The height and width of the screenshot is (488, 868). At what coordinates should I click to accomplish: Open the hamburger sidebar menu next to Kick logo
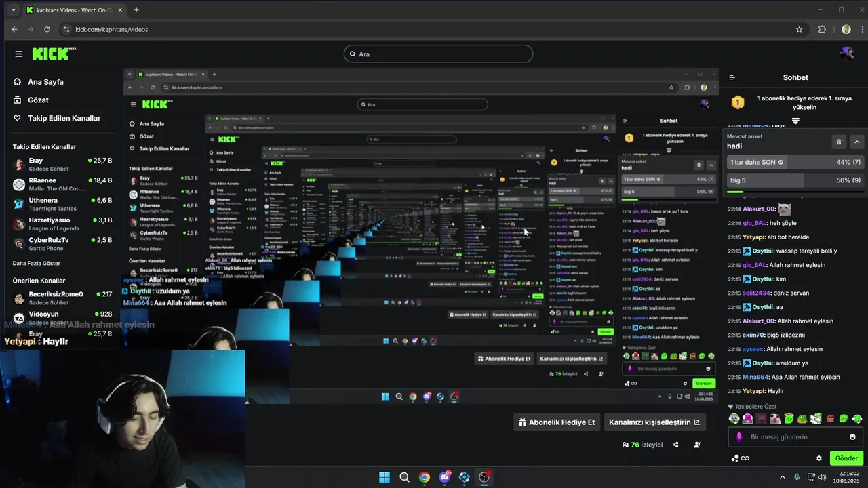[19, 54]
